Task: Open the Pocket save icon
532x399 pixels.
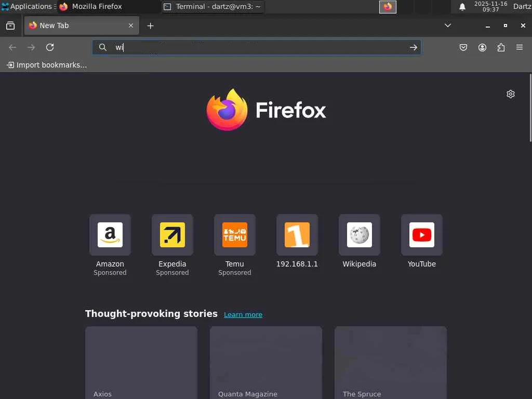Action: (463, 47)
